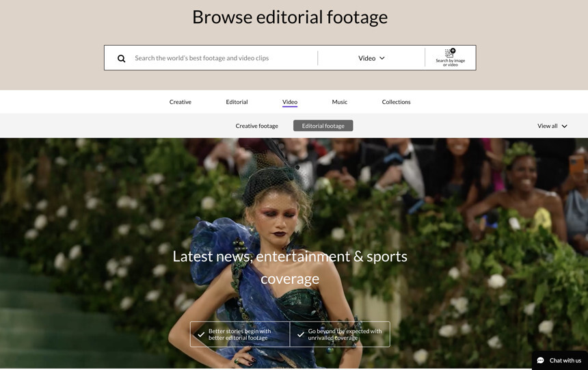
Task: Click checkmark icon beside Better stories text
Action: coord(200,334)
